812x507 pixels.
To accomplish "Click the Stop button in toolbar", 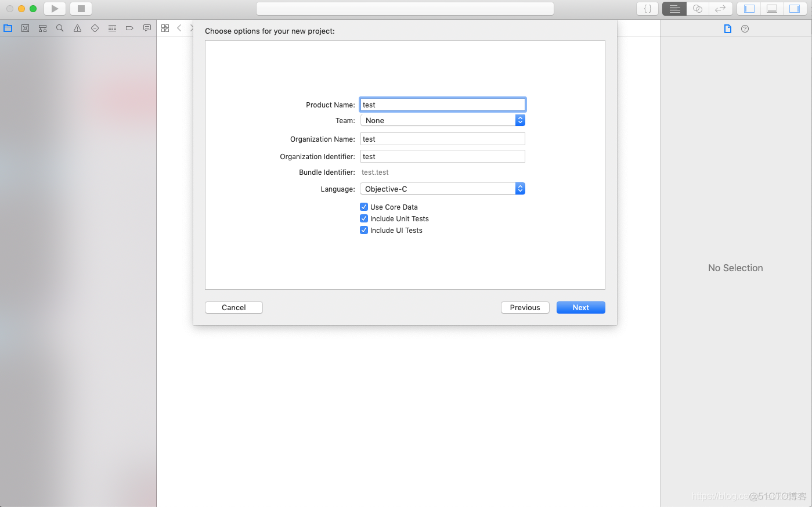I will [x=81, y=9].
